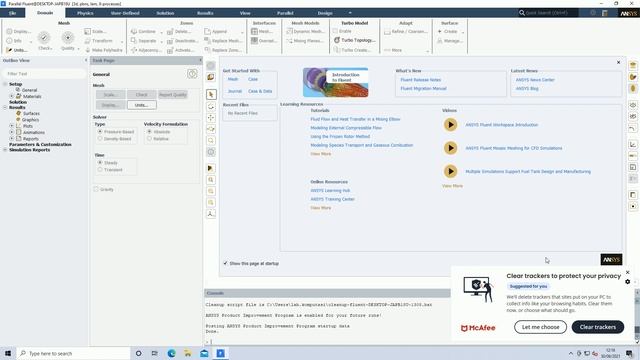The image size is (640, 360).
Task: Select the rotate view tool
Action: coord(211,107)
